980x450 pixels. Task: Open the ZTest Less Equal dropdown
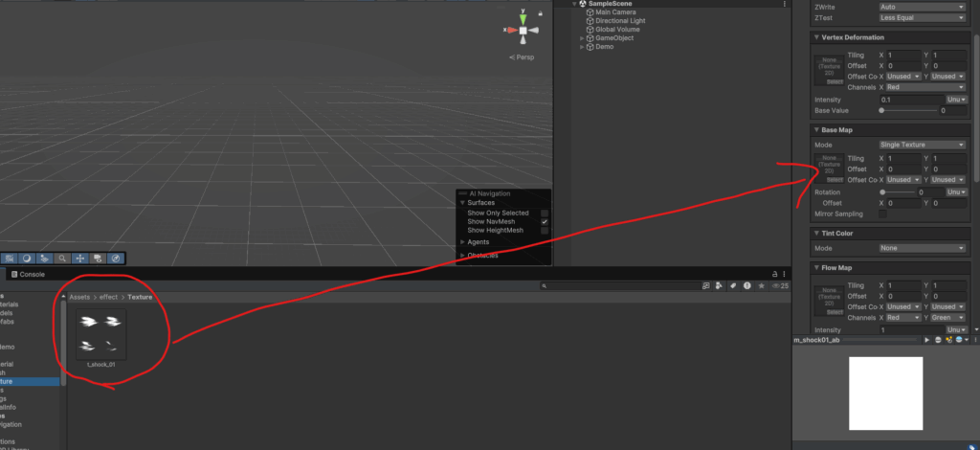pos(923,17)
